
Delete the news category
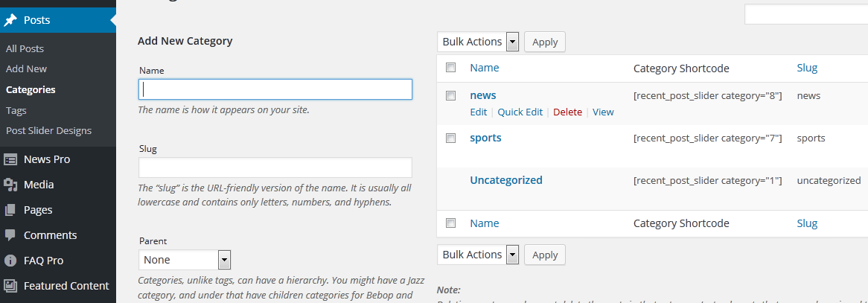(567, 112)
